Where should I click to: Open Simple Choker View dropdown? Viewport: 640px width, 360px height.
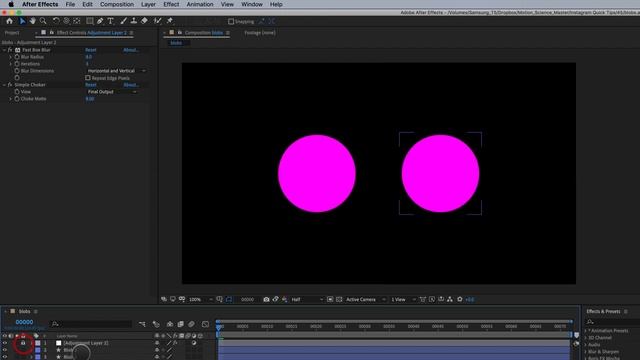111,92
